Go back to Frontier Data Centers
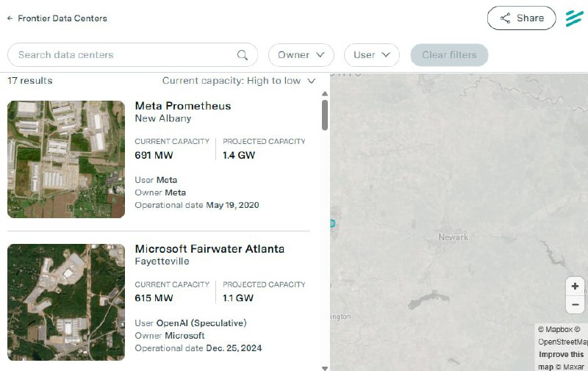This screenshot has width=588, height=371. point(62,18)
